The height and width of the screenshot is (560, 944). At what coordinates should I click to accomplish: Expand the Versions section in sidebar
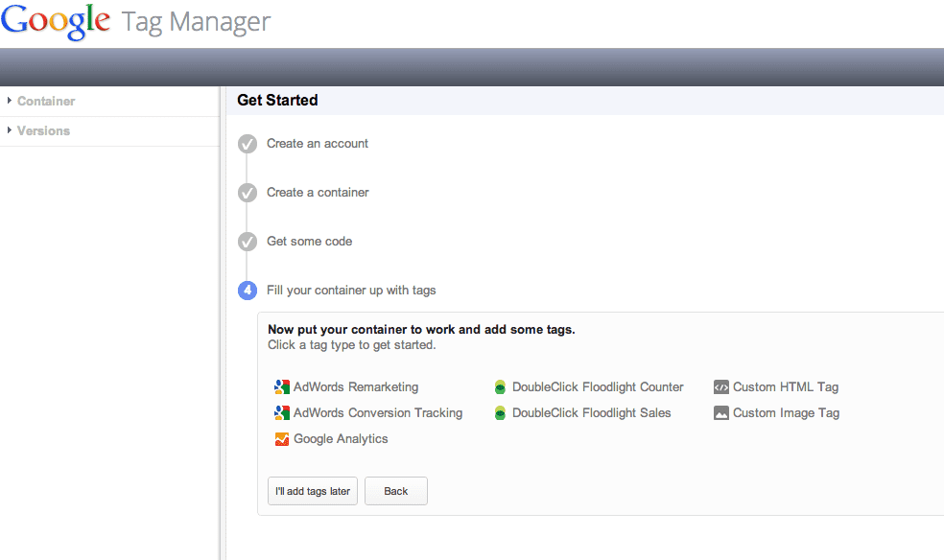10,130
